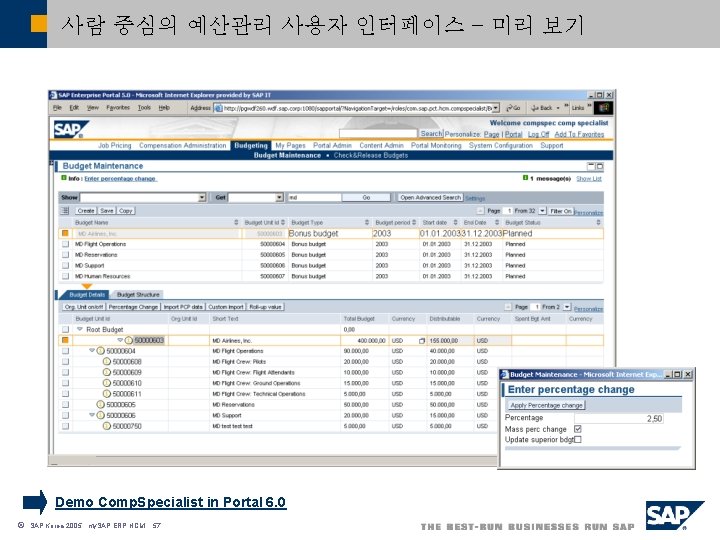Click the portal Search text field
The width and height of the screenshot is (720, 540).
point(379,134)
